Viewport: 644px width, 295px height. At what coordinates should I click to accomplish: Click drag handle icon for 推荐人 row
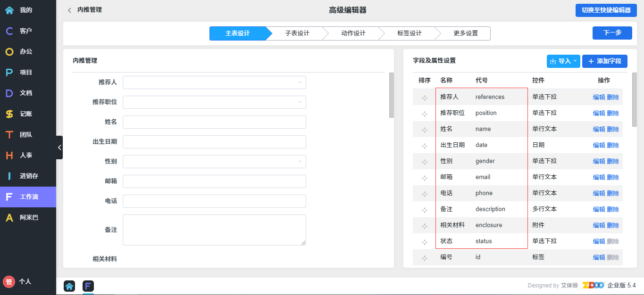[x=425, y=98]
